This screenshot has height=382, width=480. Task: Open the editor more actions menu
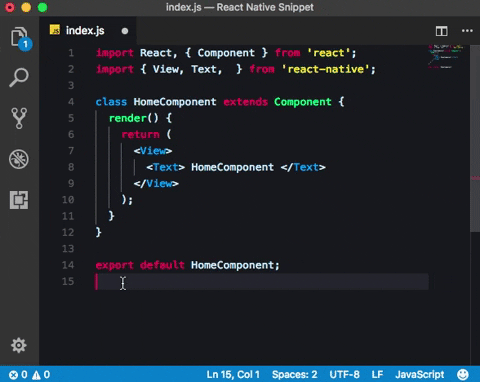point(467,31)
